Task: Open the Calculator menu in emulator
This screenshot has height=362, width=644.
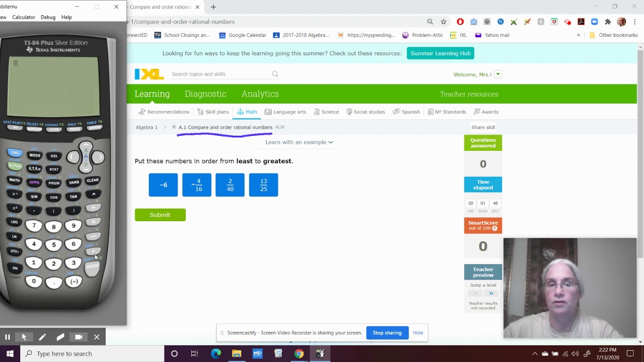Action: [x=24, y=17]
